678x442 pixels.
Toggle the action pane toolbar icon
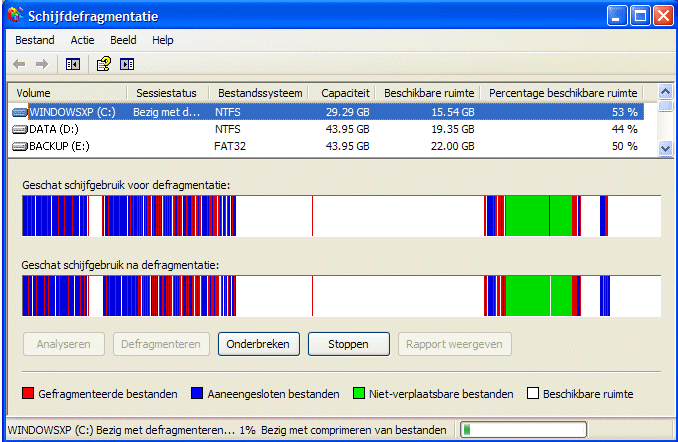(127, 64)
